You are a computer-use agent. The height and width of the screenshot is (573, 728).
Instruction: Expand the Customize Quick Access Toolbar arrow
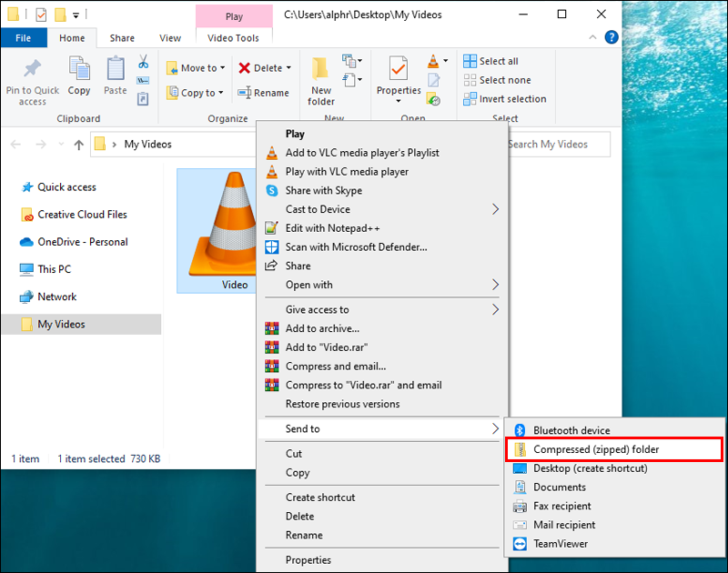76,15
